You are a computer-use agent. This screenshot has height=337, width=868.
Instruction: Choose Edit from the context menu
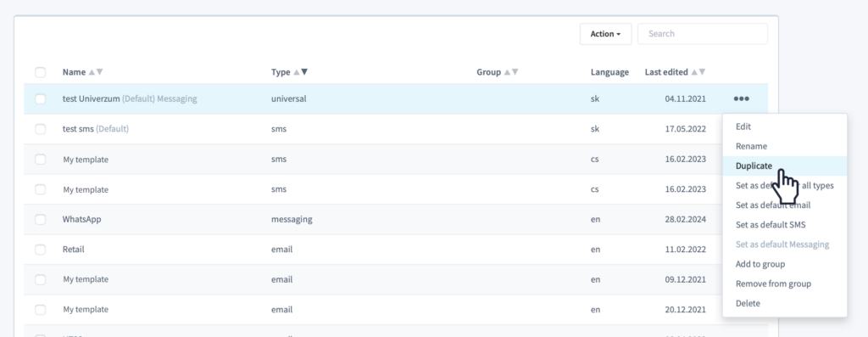(784, 126)
